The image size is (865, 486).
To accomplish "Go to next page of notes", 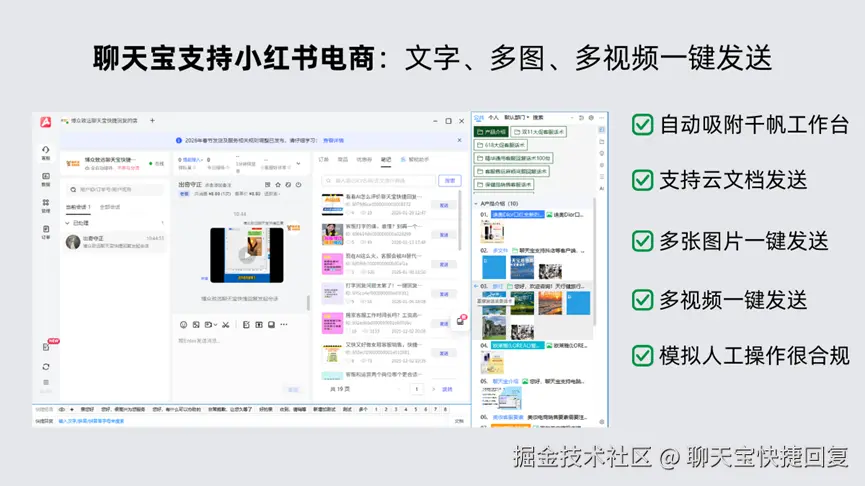I will (434, 389).
